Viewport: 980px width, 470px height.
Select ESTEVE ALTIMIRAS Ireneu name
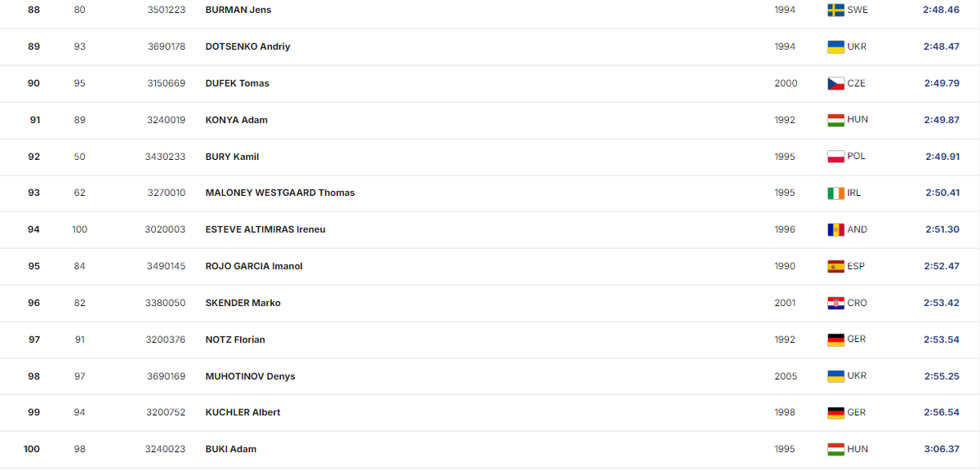coord(265,229)
